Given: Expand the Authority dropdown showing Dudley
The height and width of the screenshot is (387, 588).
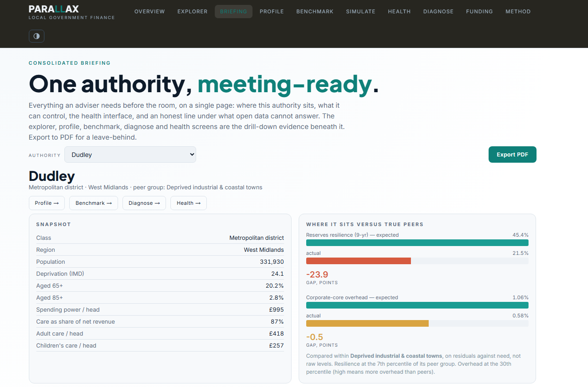Looking at the screenshot, I should coord(130,155).
